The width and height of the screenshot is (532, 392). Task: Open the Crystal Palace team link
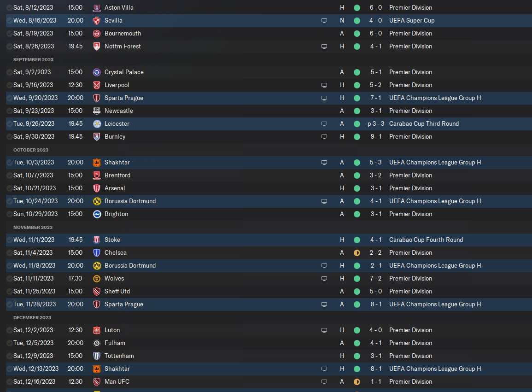(124, 72)
